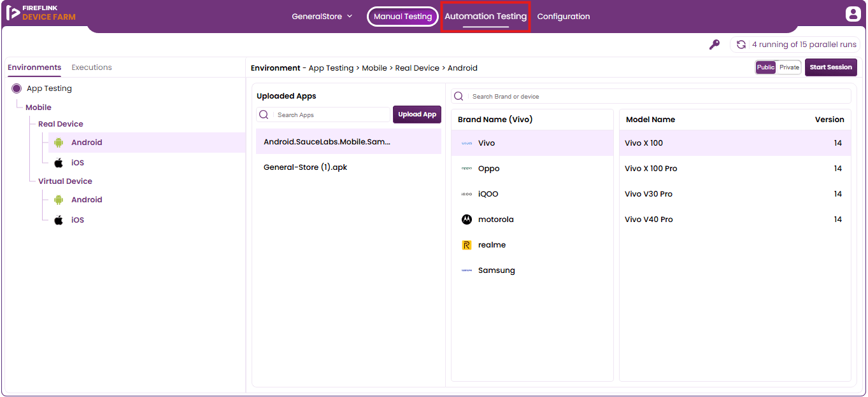The height and width of the screenshot is (397, 868).
Task: Click the Apple icon under Virtual Device
Action: click(59, 220)
